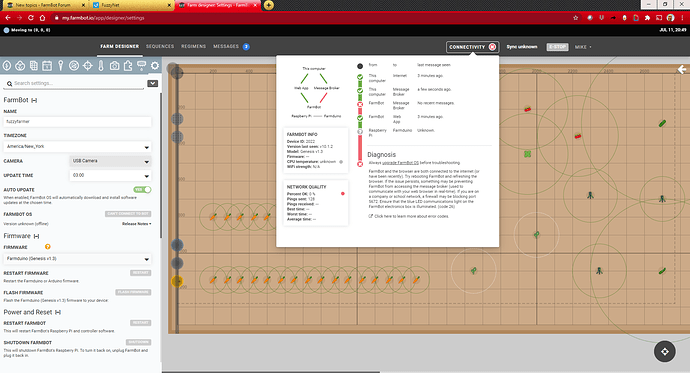Image resolution: width=690 pixels, height=373 pixels.
Task: Open the Firmware selection dropdown
Action: pos(77,259)
